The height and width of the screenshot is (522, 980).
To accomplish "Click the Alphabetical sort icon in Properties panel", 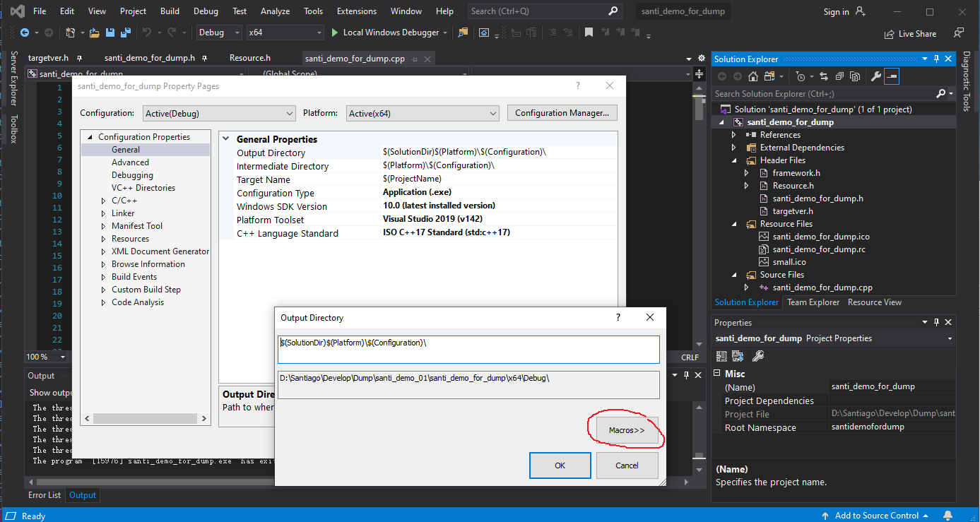I will tap(738, 356).
